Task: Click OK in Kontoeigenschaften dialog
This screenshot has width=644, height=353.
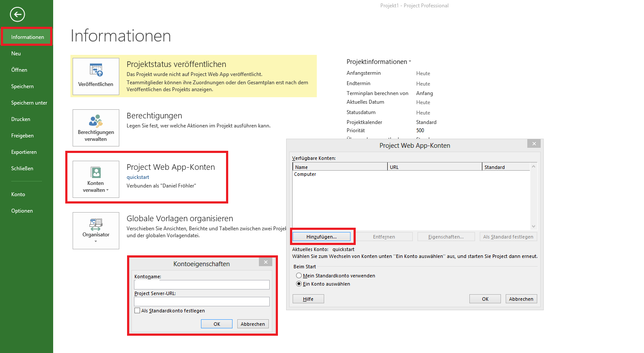Action: (x=217, y=324)
